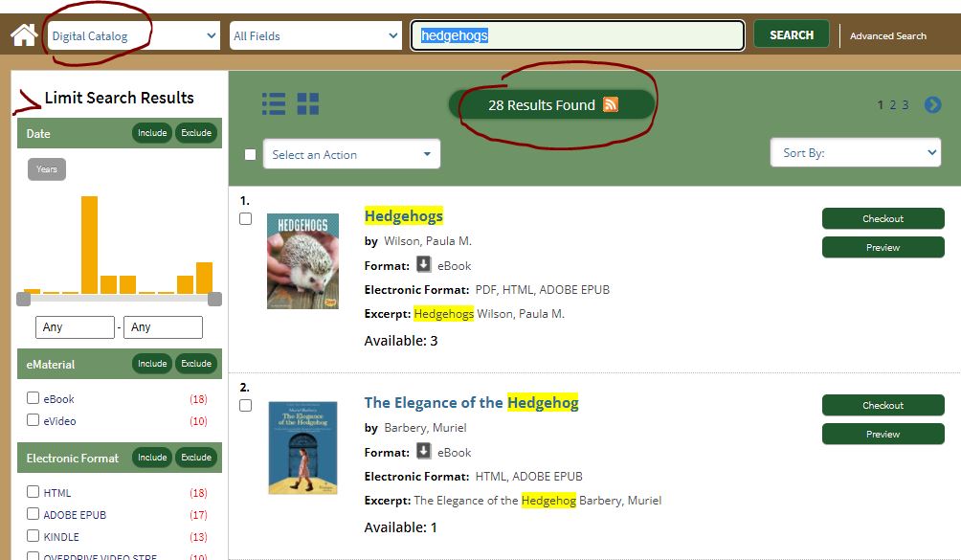Click the right date range slider handle

point(214,299)
